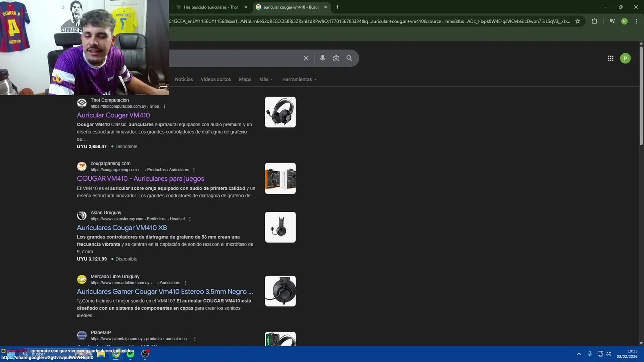This screenshot has height=362, width=644.
Task: Open Chrome's three-dot menu
Action: pyautogui.click(x=636, y=21)
